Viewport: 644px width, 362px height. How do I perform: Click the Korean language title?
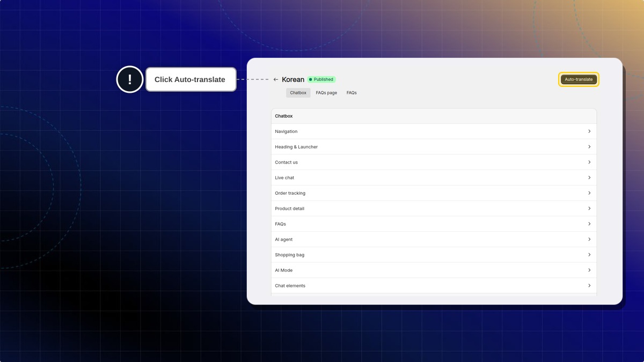pyautogui.click(x=293, y=79)
